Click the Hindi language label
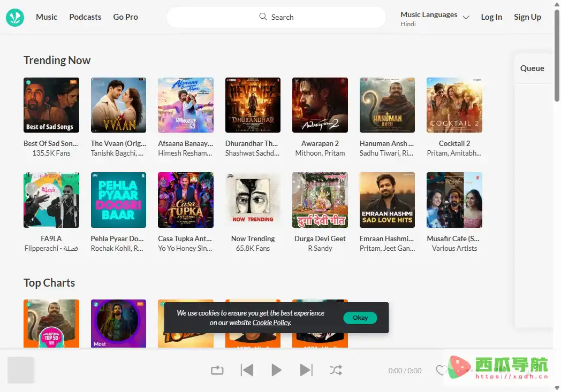Image resolution: width=561 pixels, height=392 pixels. 408,24
